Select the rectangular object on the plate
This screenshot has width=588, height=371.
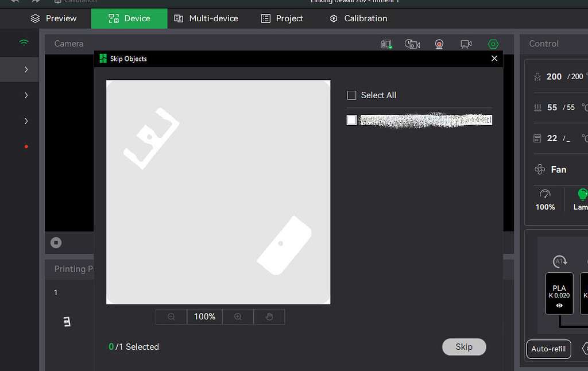284,245
